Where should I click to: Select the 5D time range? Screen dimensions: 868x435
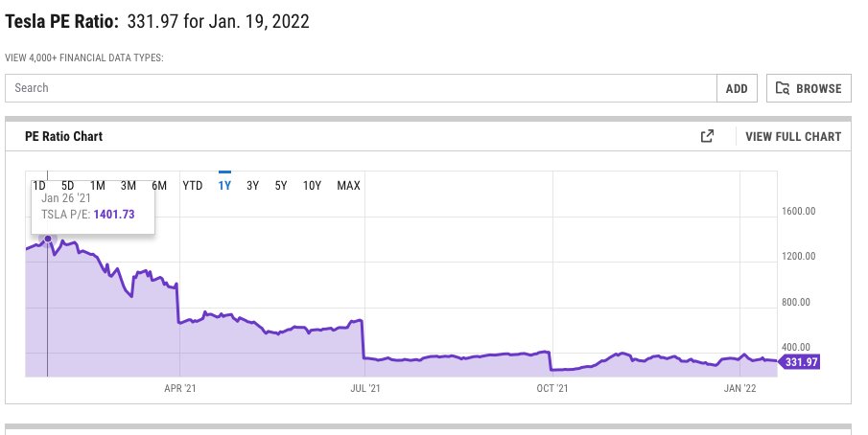[68, 185]
